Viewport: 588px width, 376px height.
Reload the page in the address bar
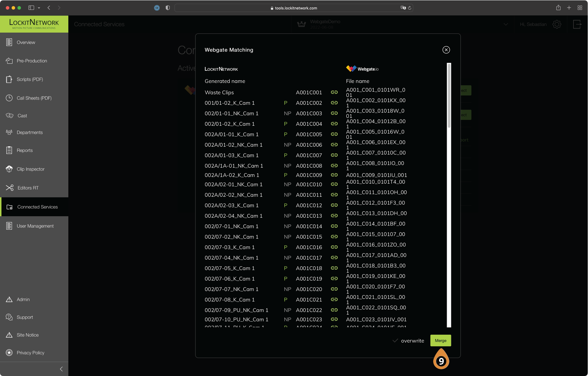coord(409,8)
